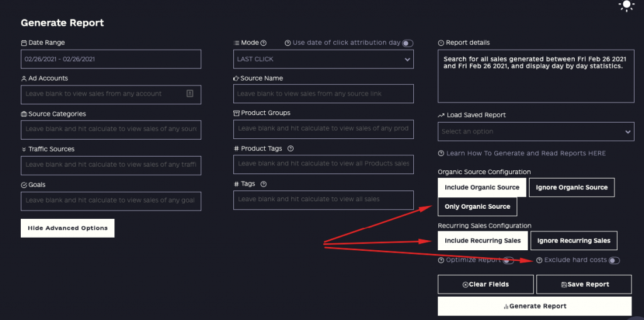
Task: Click the Exclude hard costs help icon
Action: [x=539, y=260]
